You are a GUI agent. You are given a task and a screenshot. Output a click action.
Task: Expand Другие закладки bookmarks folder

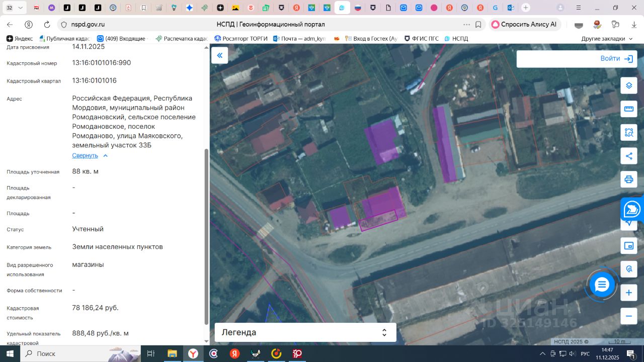(x=607, y=39)
